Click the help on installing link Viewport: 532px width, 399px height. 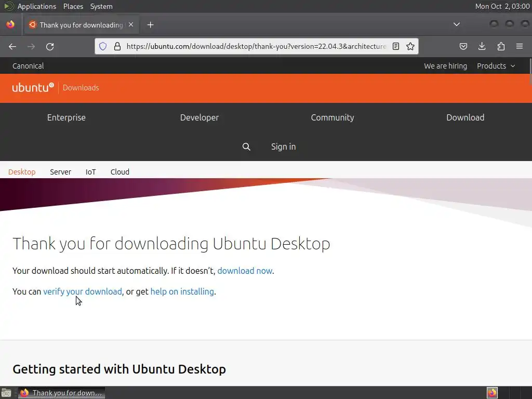pos(182,291)
